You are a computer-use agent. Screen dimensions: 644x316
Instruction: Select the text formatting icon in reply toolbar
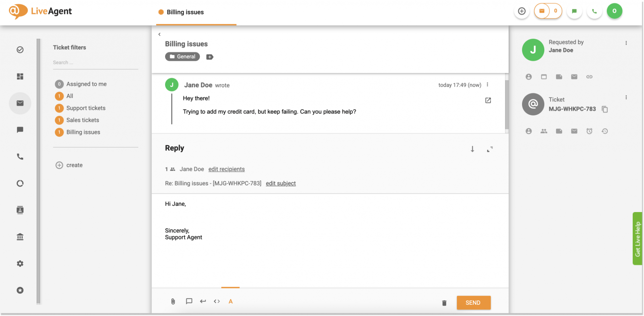click(230, 301)
